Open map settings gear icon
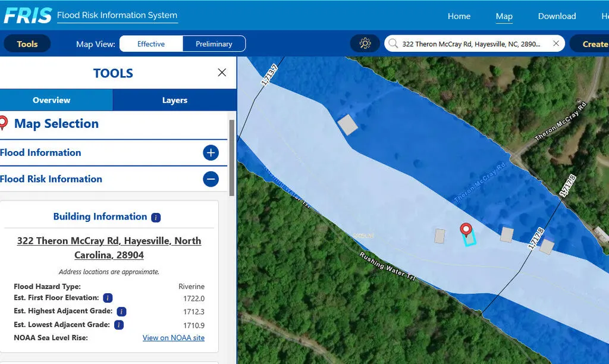609x364 pixels. coord(365,43)
